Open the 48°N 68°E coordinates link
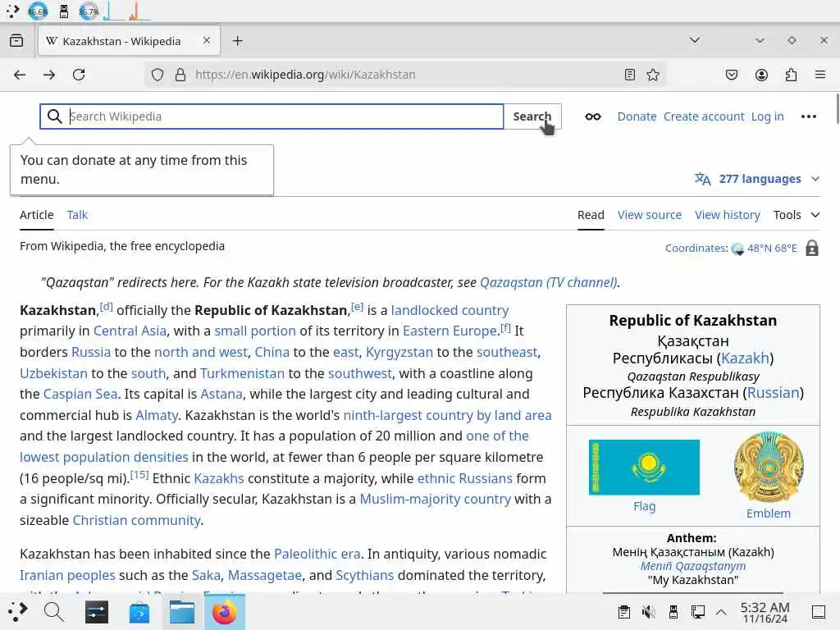Image resolution: width=840 pixels, height=630 pixels. (x=772, y=248)
